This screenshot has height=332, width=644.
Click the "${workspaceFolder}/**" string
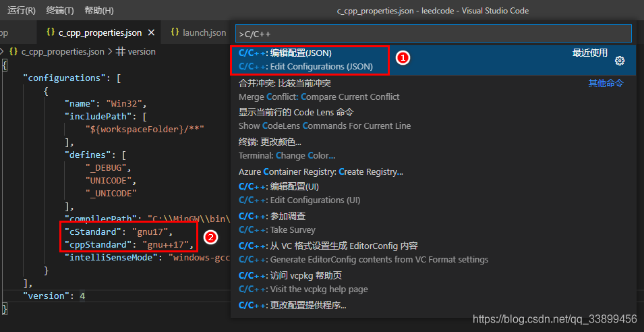(144, 130)
